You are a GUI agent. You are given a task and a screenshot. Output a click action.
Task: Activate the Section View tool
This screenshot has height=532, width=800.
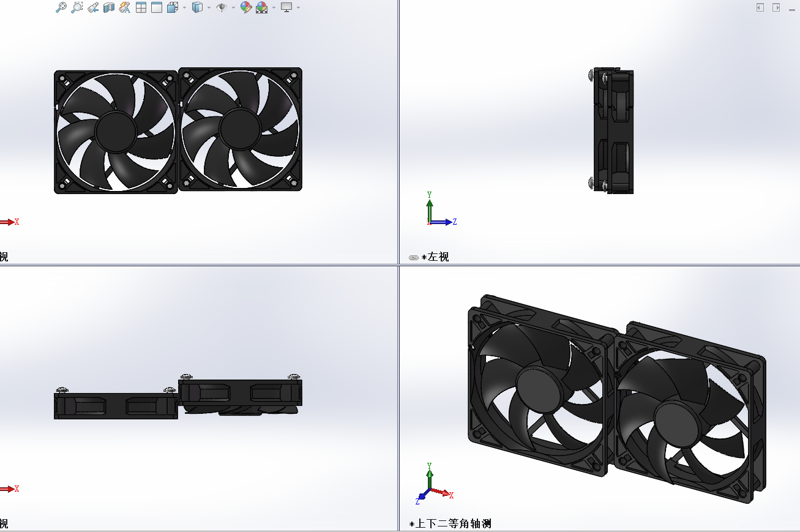[x=109, y=7]
